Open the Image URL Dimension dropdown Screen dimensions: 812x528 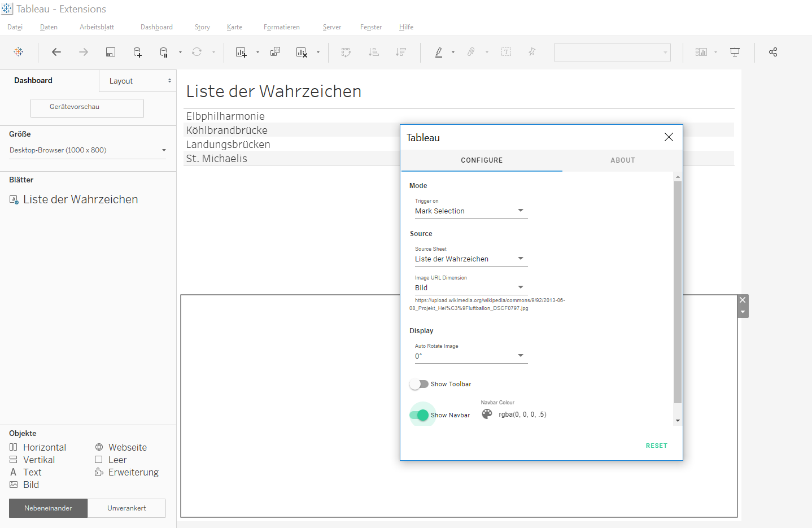pos(471,287)
